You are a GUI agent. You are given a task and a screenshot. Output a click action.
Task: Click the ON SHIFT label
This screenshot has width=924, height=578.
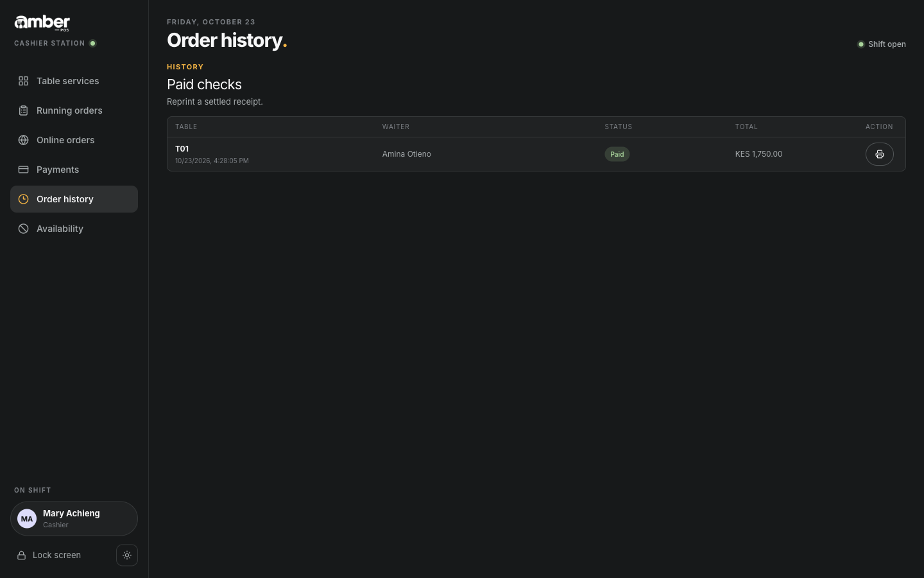pyautogui.click(x=33, y=490)
